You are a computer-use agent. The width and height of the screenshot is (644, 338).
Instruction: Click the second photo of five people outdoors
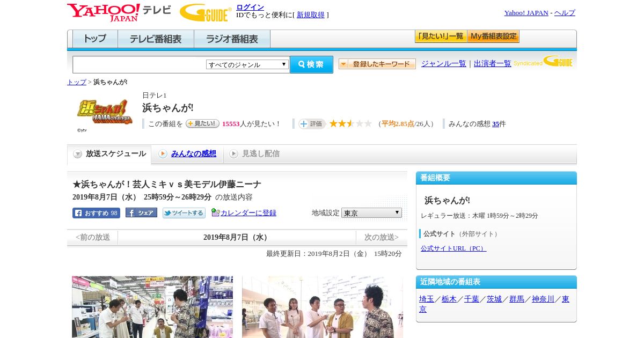(323, 307)
